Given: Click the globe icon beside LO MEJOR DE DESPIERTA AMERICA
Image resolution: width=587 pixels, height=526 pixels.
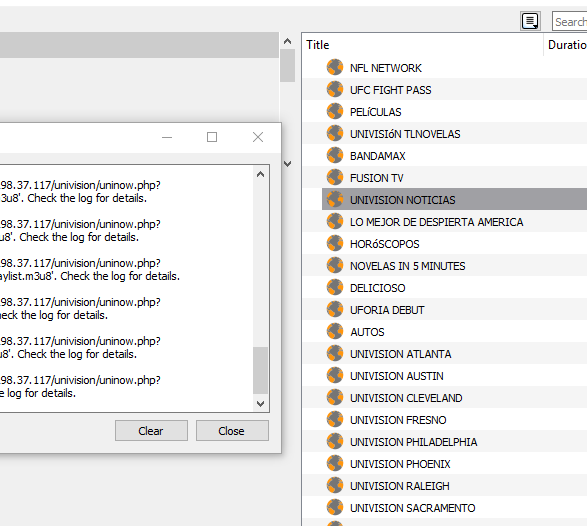Looking at the screenshot, I should [x=335, y=221].
